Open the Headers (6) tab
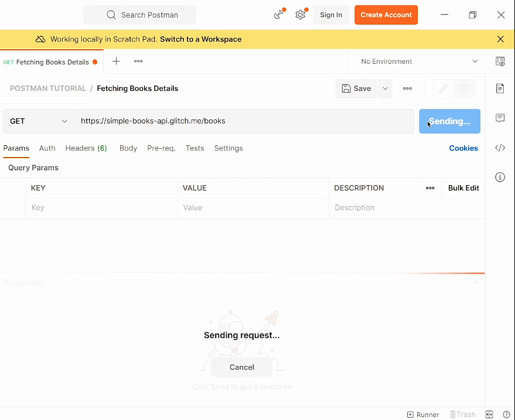Screen dimensions: 515x420 pyautogui.click(x=86, y=148)
